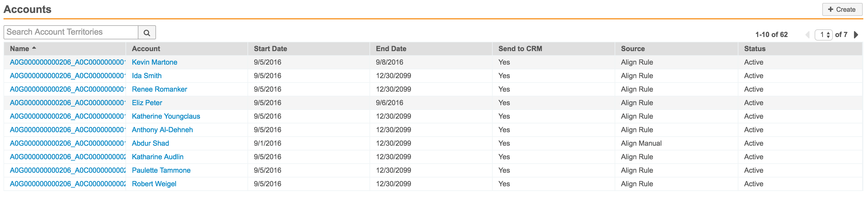Go to next page arrow

coord(856,35)
